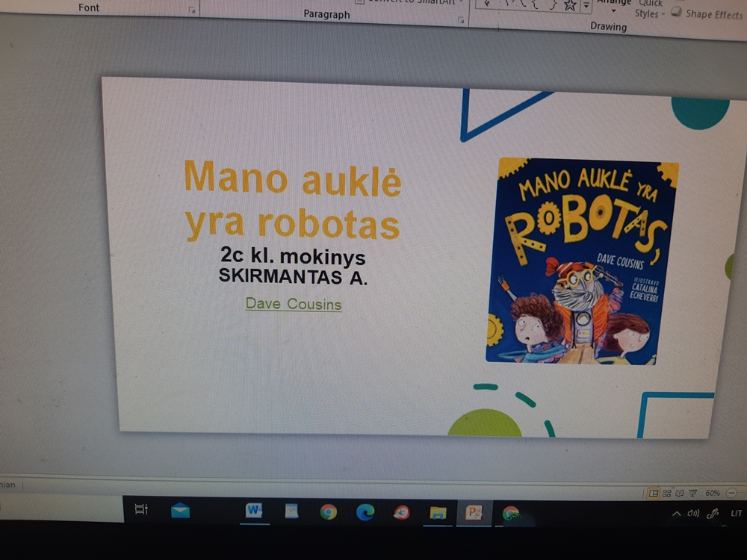Open the notepad-style app on taskbar
The image size is (747, 560).
pyautogui.click(x=291, y=511)
